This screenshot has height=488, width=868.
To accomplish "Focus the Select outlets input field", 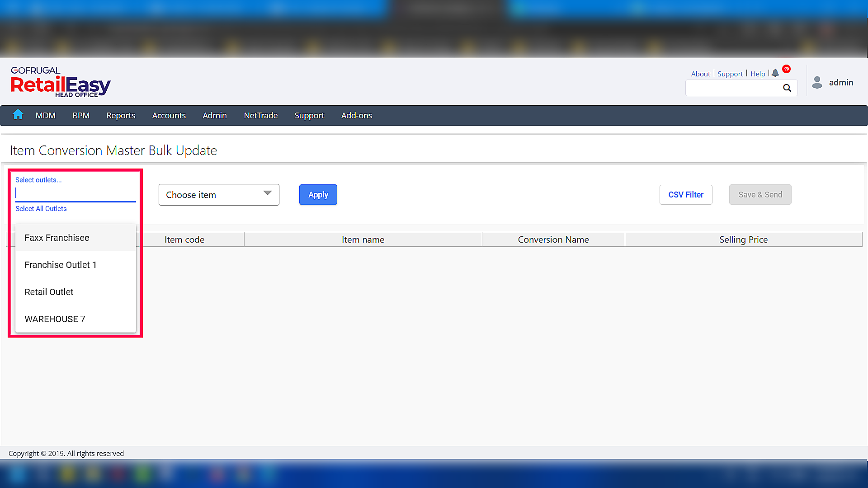I will (75, 193).
